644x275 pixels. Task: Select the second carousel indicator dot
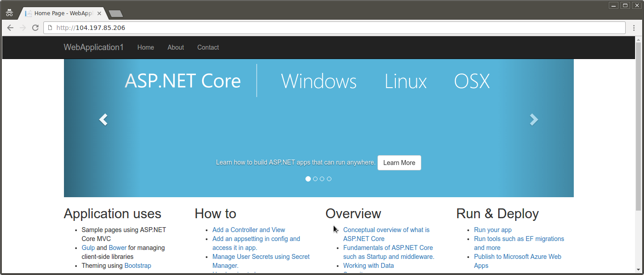(315, 179)
